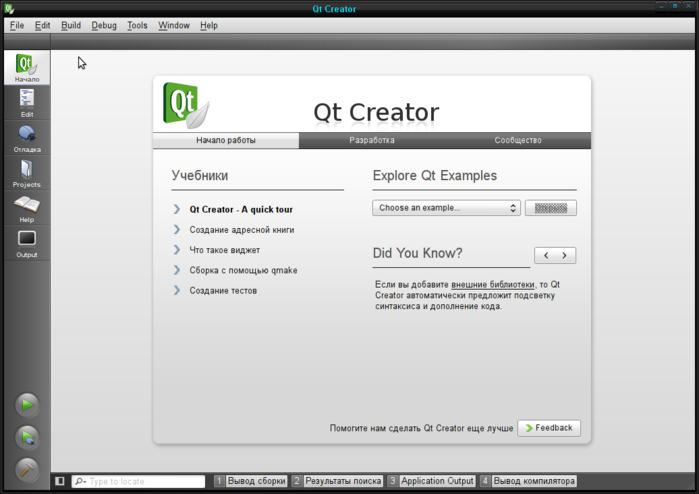Click chevron next to Создание адресной книги
Image resolution: width=699 pixels, height=494 pixels.
pos(177,230)
